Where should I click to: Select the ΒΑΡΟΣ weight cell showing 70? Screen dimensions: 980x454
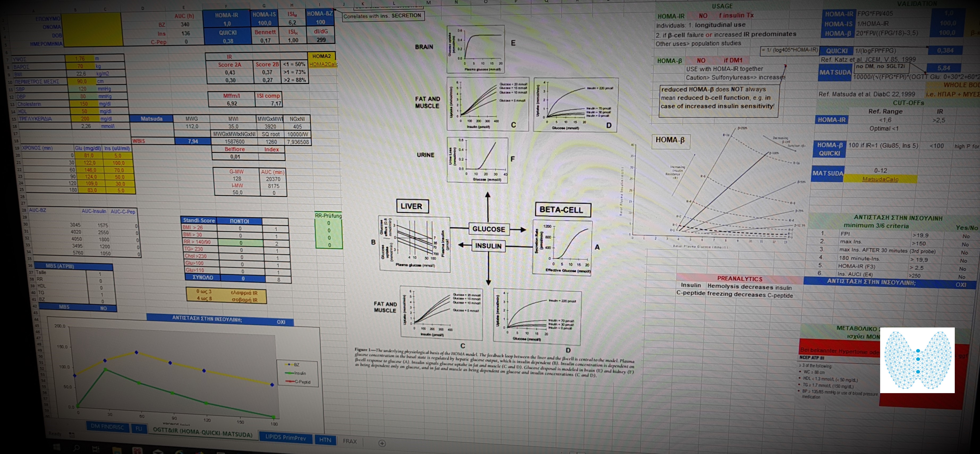coord(80,66)
